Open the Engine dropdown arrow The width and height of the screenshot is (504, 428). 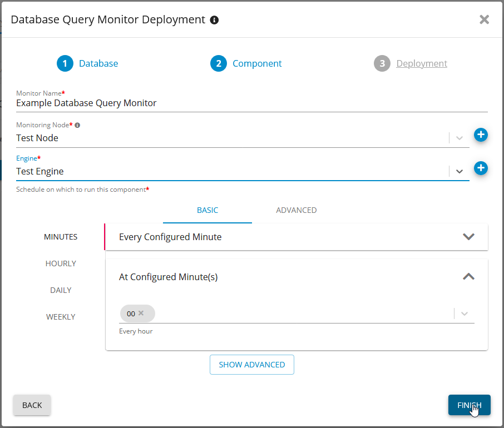click(459, 171)
